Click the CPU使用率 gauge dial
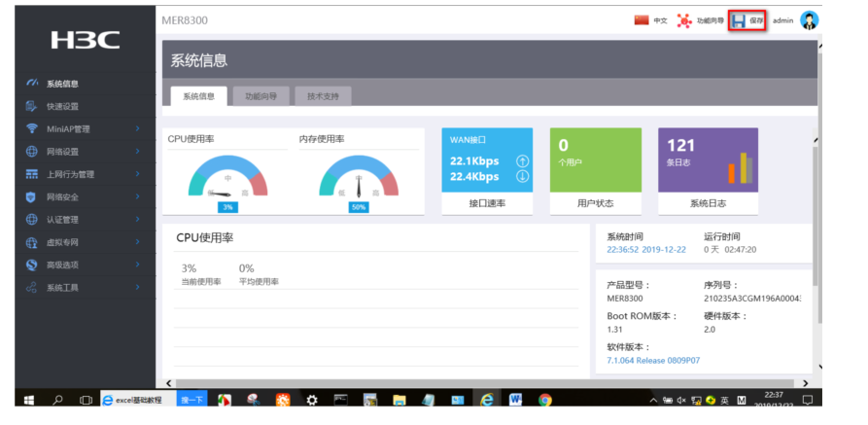Image resolution: width=868 pixels, height=425 pixels. (x=227, y=176)
